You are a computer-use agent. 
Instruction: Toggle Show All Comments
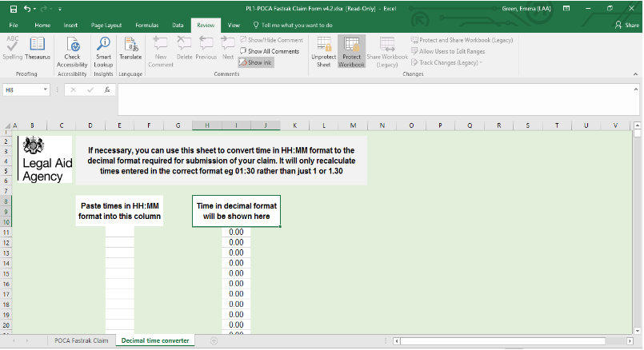pyautogui.click(x=269, y=51)
